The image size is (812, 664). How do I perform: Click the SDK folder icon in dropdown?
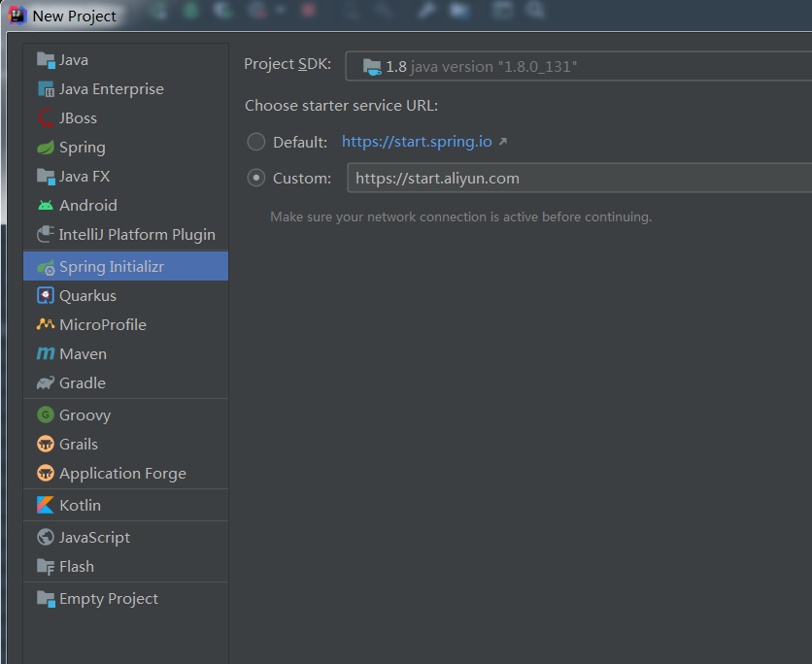pyautogui.click(x=372, y=67)
